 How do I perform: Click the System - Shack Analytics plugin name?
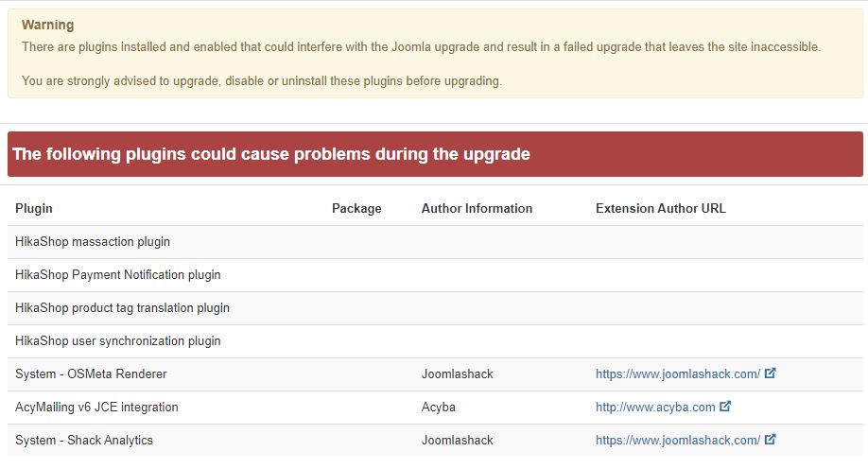(x=84, y=441)
